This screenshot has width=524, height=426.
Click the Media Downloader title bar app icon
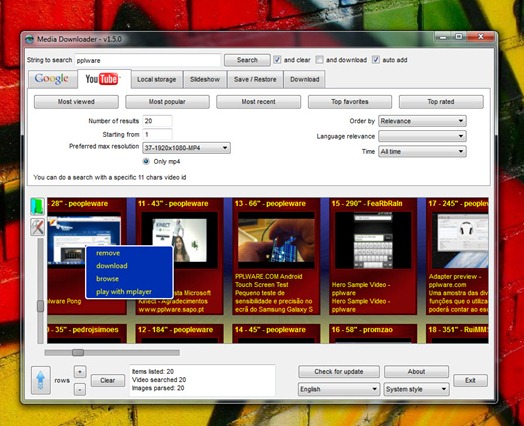click(30, 39)
